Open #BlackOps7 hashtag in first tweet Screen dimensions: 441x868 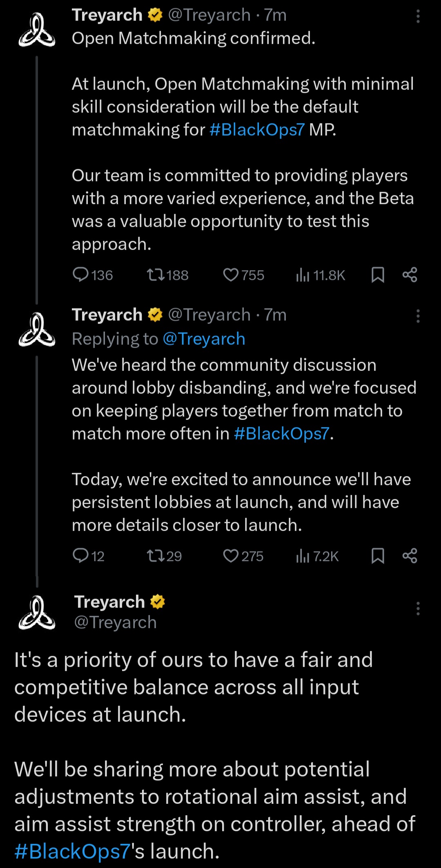[x=257, y=130]
